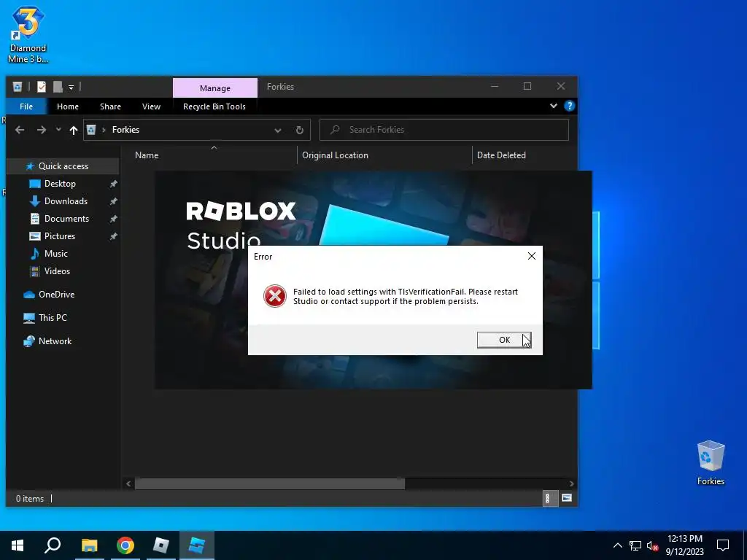Open the Action Center notifications icon
Screen dimensions: 747x560
(723, 545)
